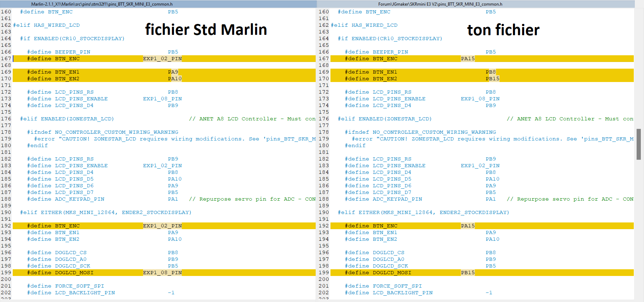This screenshot has height=302, width=644.
Task: Click line number 199 in JGmaker pane gutter
Action: coord(324,273)
